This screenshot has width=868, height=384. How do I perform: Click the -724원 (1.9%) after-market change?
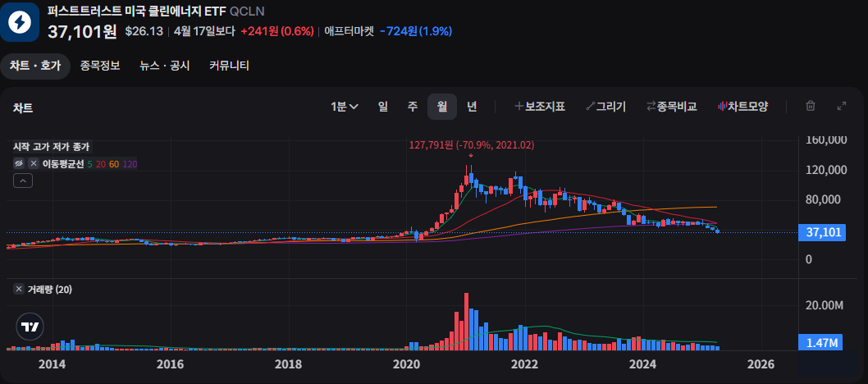[x=416, y=31]
